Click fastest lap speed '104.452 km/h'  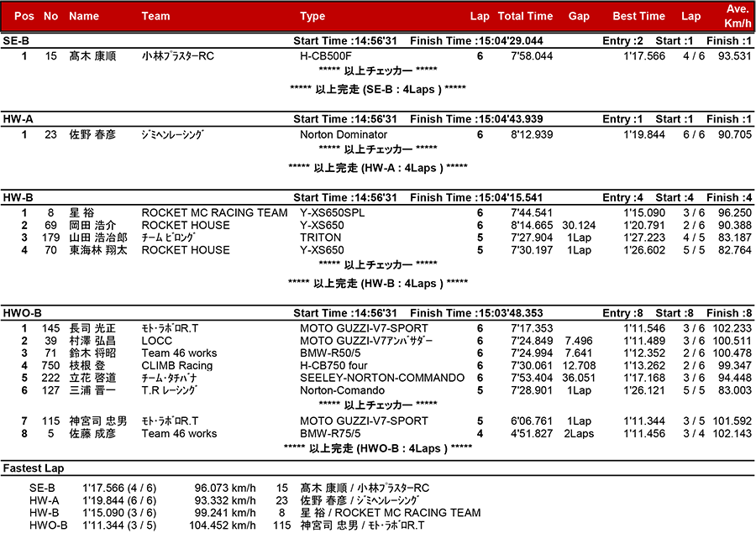[x=223, y=525]
